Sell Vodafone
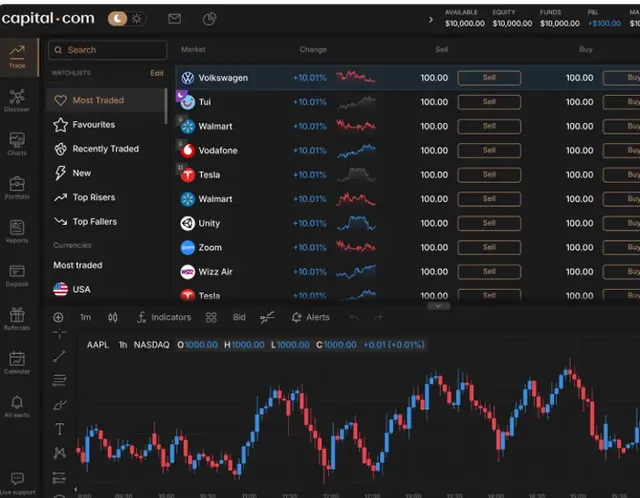This screenshot has height=498, width=640. pyautogui.click(x=489, y=150)
